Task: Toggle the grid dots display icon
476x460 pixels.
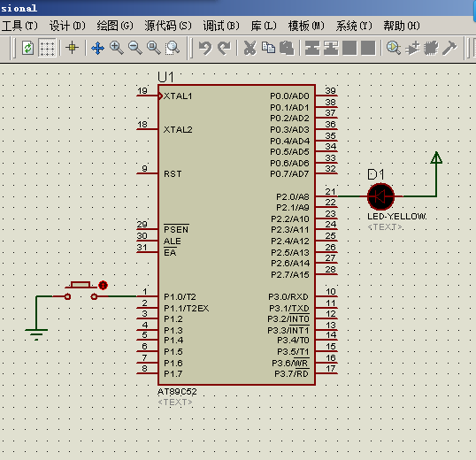Action: (x=47, y=48)
